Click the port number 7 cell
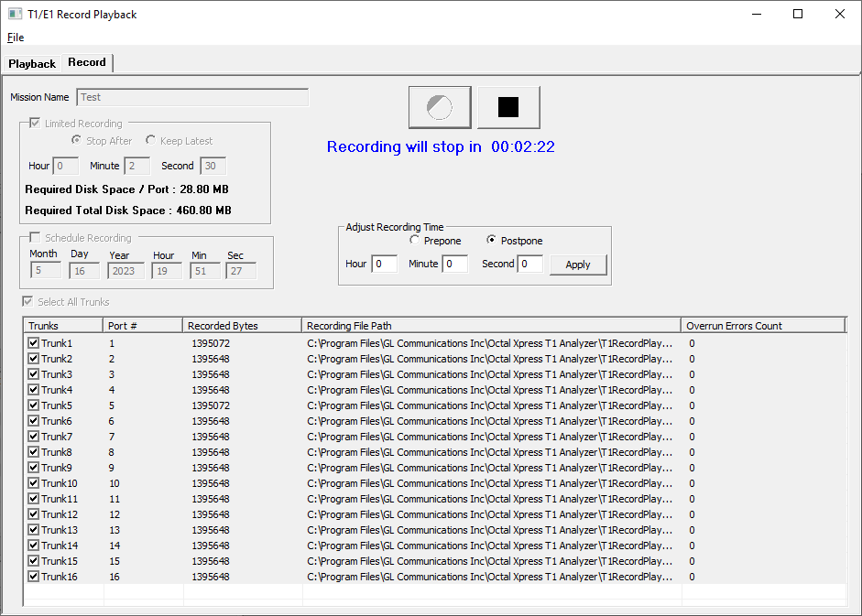862x616 pixels. coord(112,437)
